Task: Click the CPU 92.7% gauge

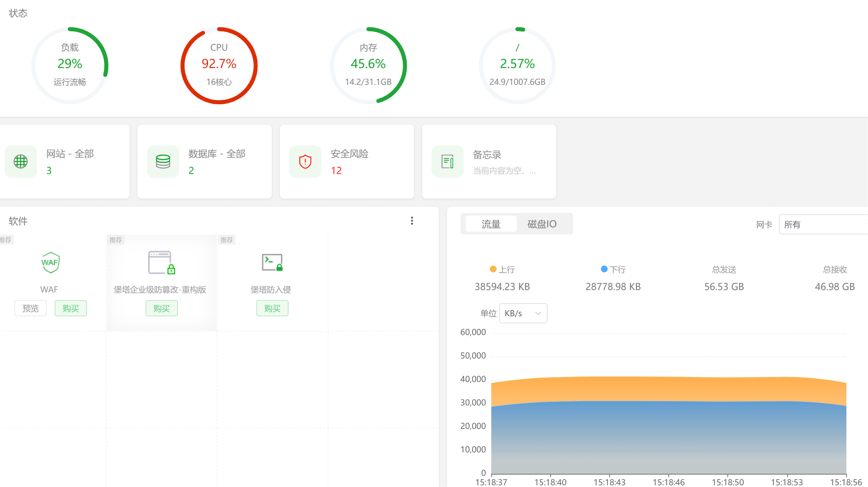Action: click(219, 65)
